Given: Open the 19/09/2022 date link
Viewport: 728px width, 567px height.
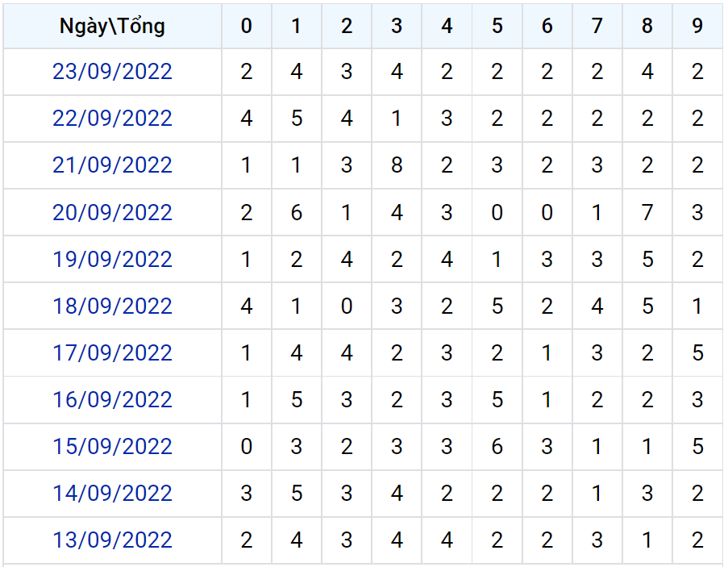Looking at the screenshot, I should click(x=112, y=260).
